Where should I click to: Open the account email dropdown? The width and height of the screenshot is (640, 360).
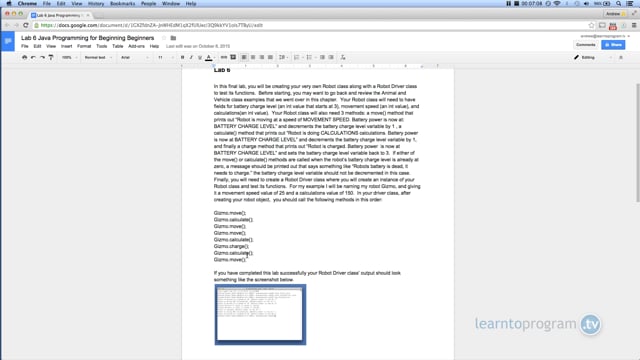[x=605, y=36]
